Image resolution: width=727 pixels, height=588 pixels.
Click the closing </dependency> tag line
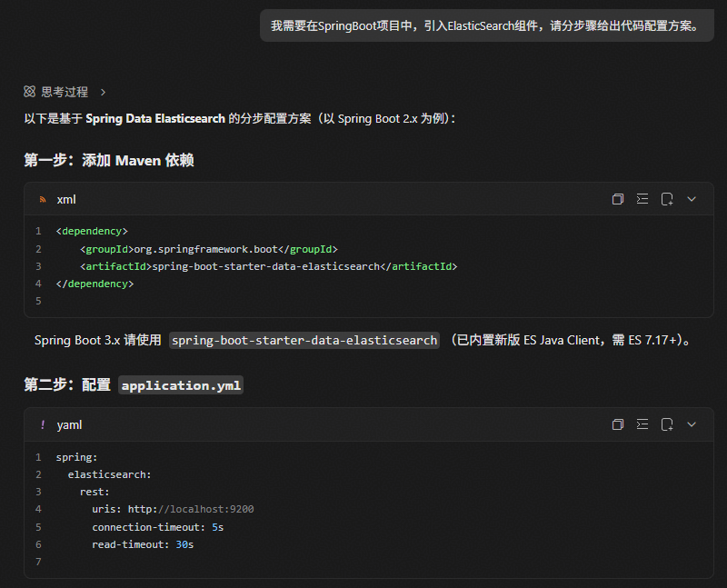[x=95, y=284]
